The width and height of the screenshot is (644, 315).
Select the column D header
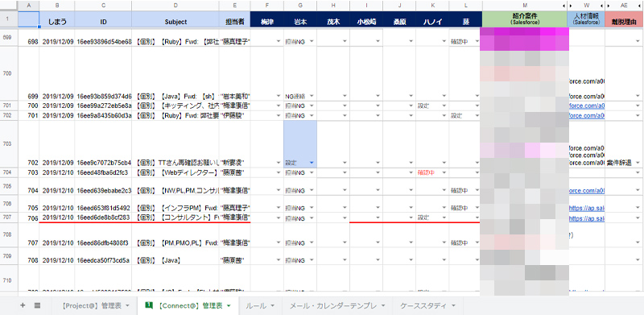coord(175,6)
